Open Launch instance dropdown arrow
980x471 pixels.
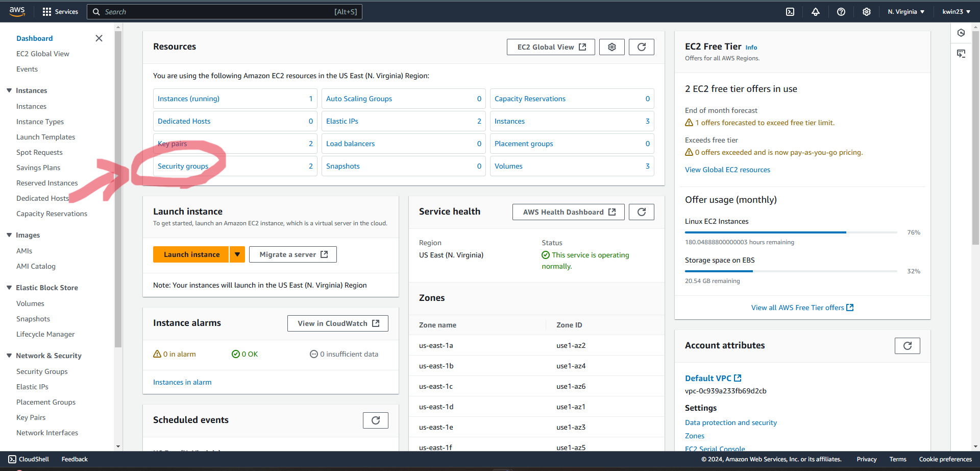coord(237,254)
